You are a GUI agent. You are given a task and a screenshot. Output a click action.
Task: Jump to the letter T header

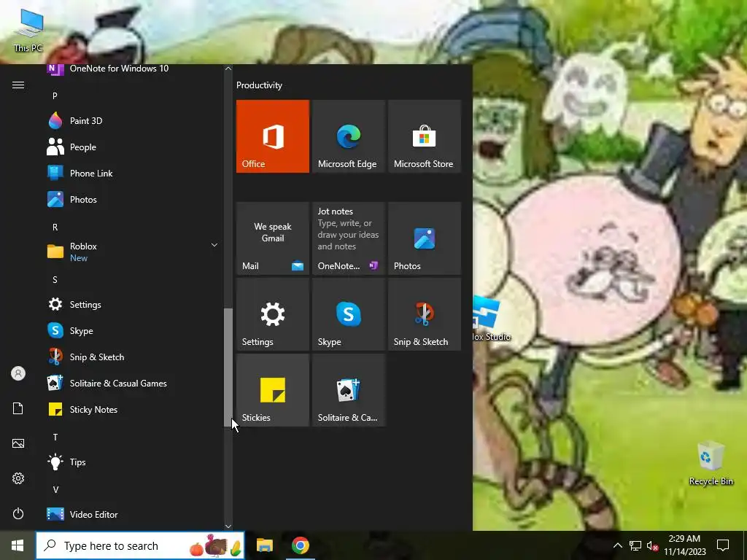coord(55,437)
